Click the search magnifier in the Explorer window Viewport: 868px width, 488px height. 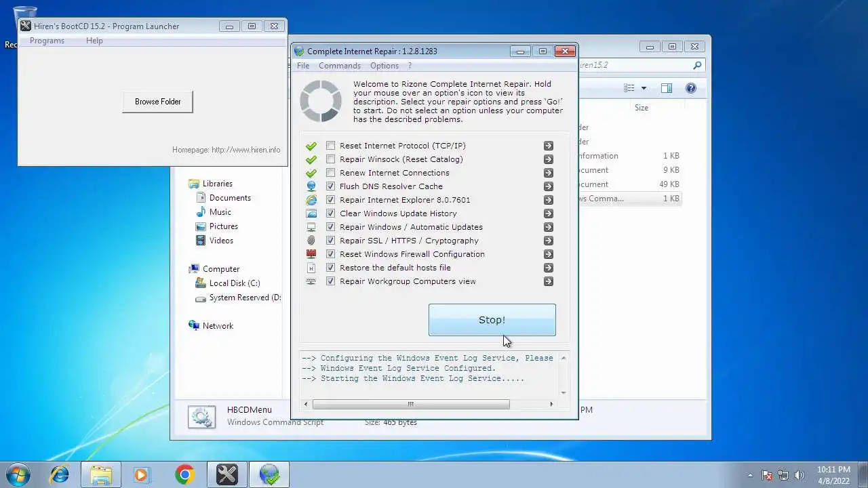point(697,66)
